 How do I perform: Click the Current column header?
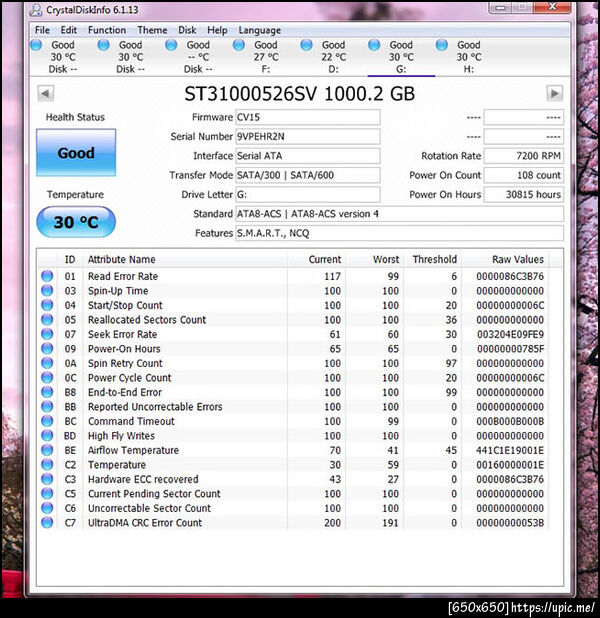(x=317, y=259)
